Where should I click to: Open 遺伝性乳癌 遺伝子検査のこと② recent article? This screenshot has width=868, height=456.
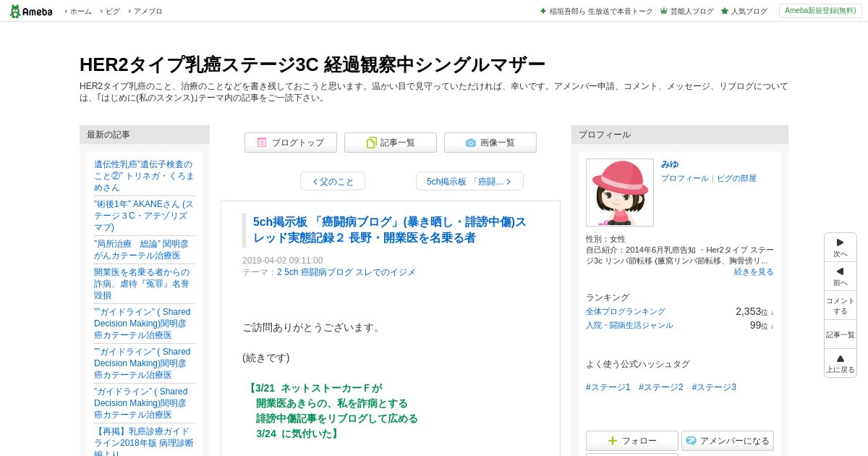(x=144, y=176)
